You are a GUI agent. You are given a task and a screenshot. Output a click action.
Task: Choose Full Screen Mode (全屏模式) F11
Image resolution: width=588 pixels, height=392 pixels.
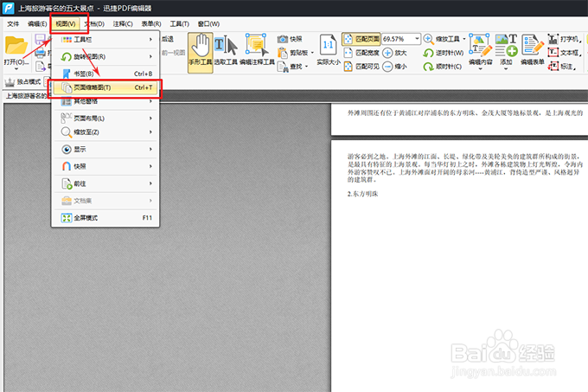(105, 218)
